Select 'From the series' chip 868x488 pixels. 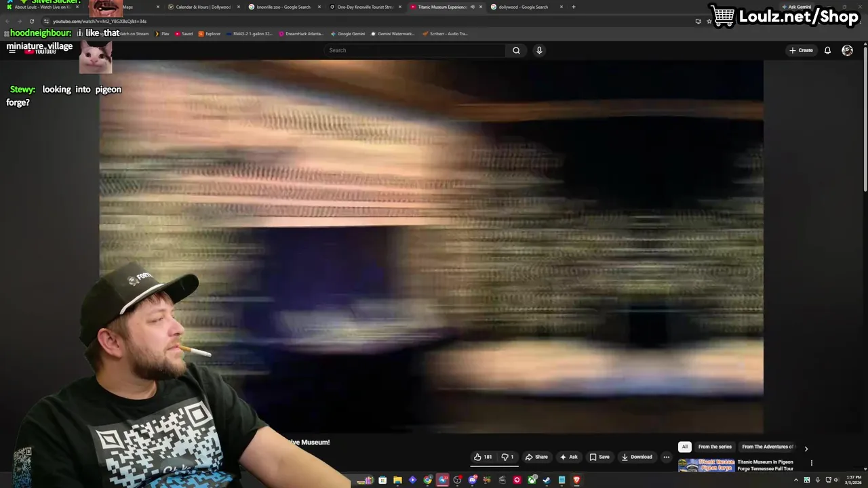pos(715,447)
